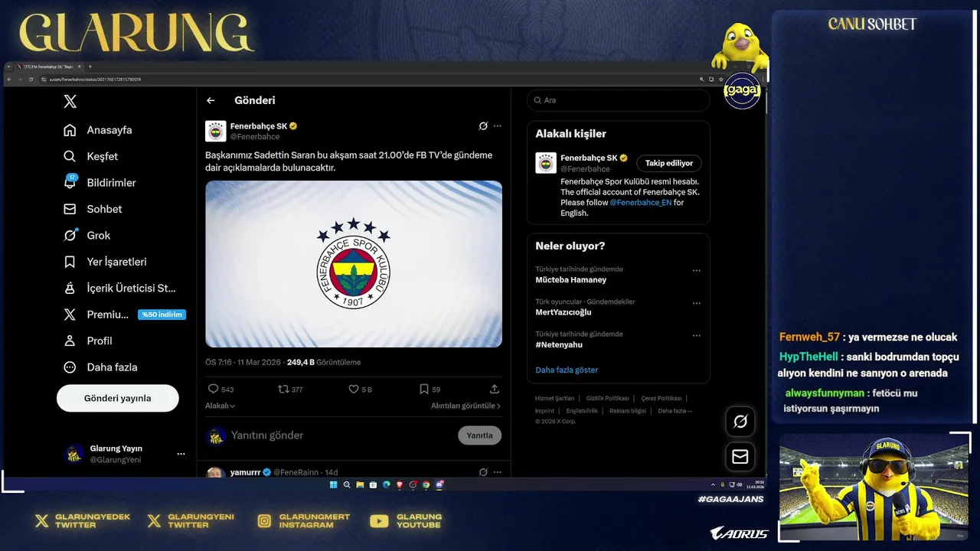Open Brave browser from the taskbar
The width and height of the screenshot is (980, 551).
[400, 484]
